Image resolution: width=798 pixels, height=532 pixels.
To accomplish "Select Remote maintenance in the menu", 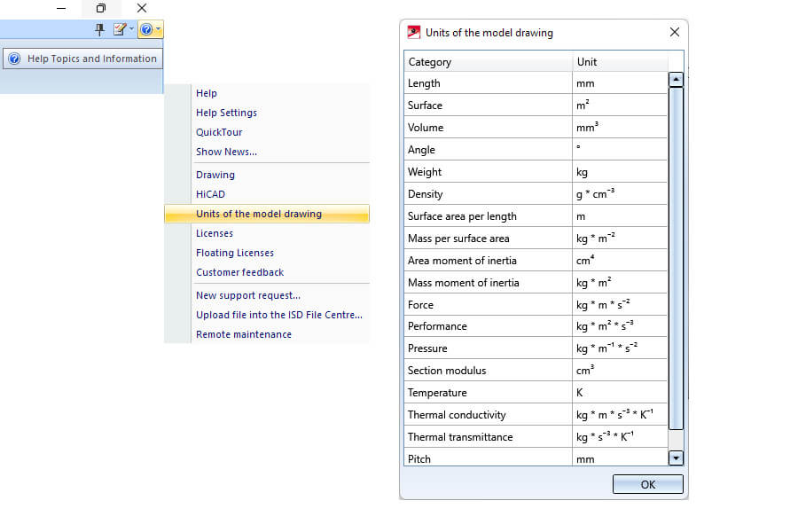I will [244, 334].
